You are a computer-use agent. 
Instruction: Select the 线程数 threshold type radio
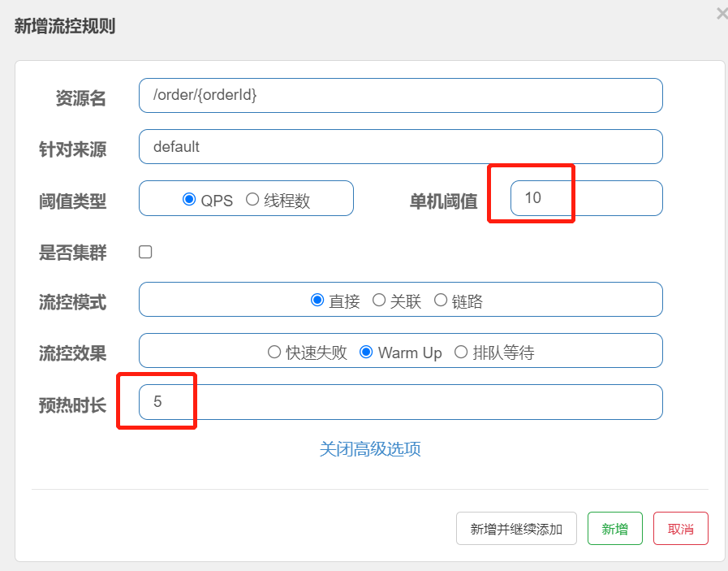click(x=252, y=199)
